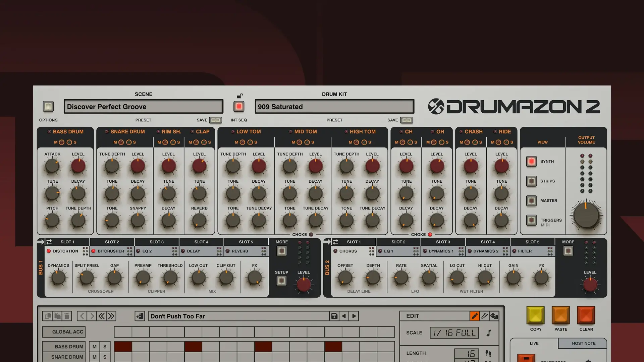Enable the Chorus slot power LED

tap(335, 251)
